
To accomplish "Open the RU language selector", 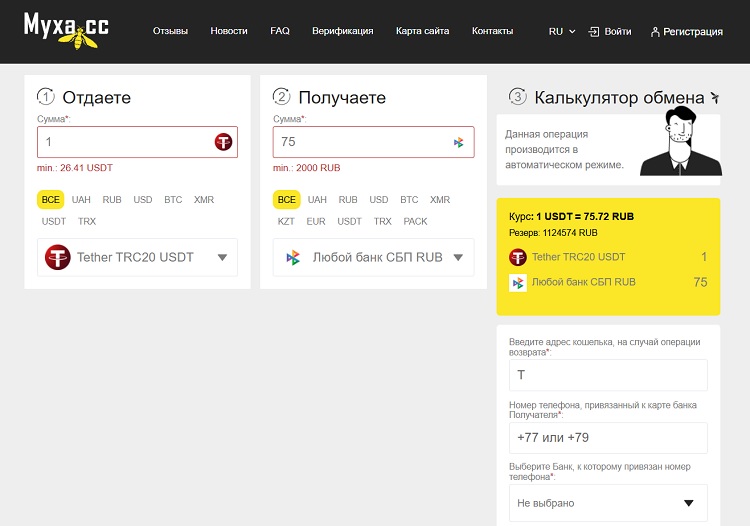I will (x=562, y=31).
